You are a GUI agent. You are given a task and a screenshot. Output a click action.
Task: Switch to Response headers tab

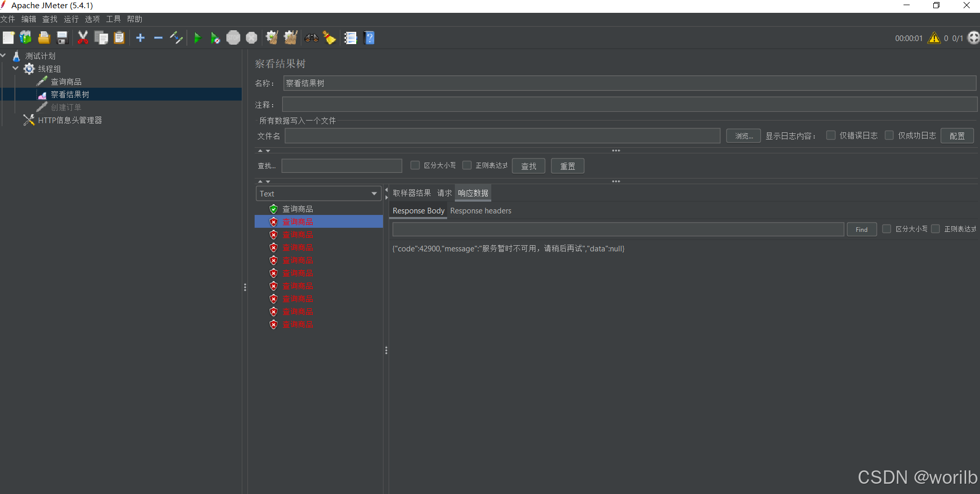(x=481, y=211)
